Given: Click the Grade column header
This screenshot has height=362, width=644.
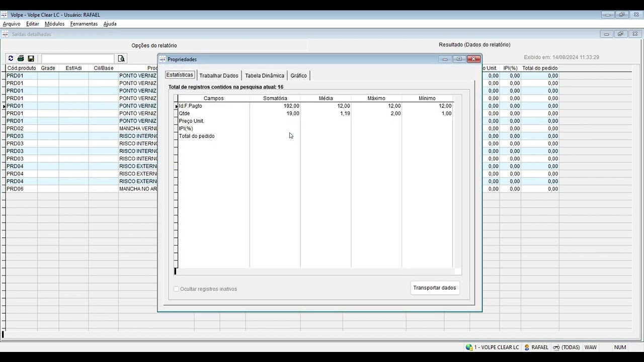Looking at the screenshot, I should pos(48,68).
